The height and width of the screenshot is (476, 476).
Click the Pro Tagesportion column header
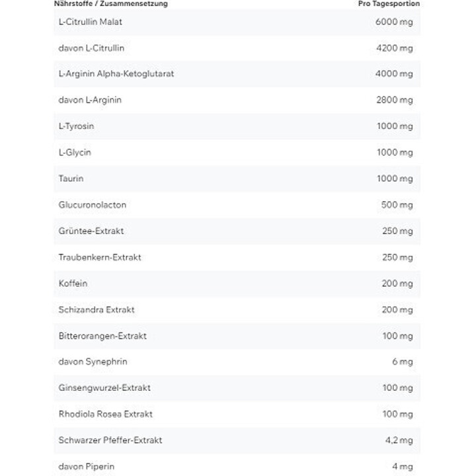coord(389,4)
